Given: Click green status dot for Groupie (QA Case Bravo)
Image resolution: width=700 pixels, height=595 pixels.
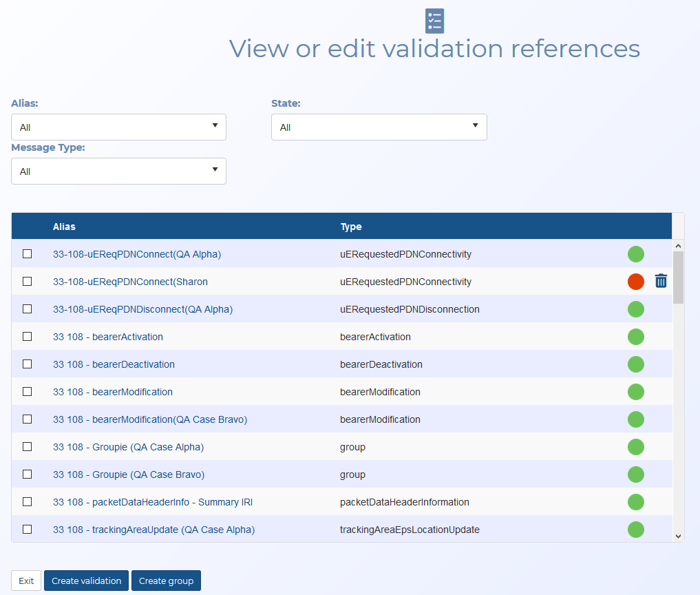Looking at the screenshot, I should point(635,474).
